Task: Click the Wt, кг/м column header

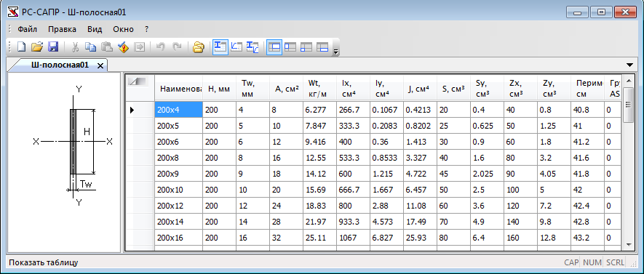Action: coord(319,88)
